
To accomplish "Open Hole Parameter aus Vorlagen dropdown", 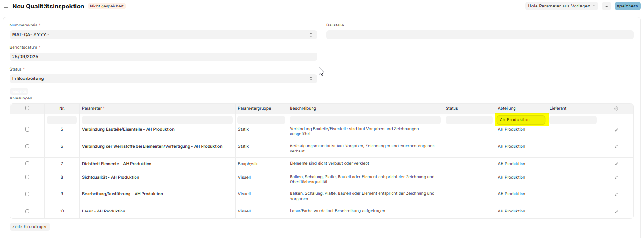I will 562,6.
